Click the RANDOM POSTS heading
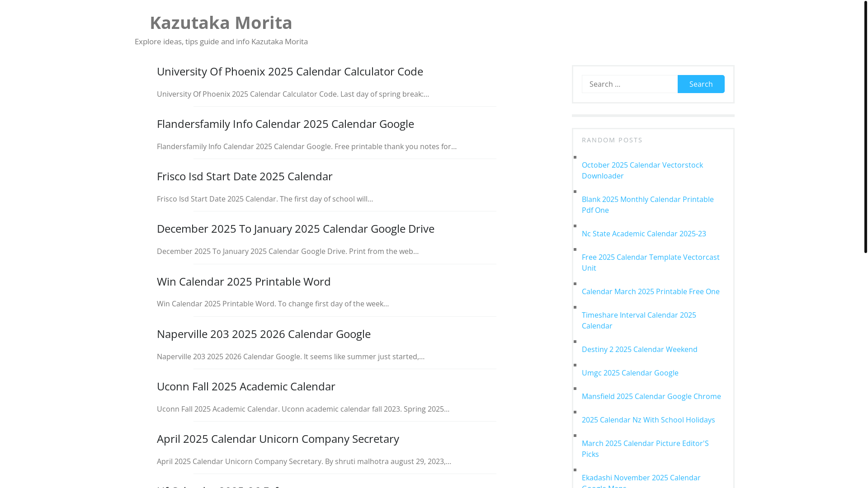This screenshot has width=868, height=488. click(x=612, y=140)
